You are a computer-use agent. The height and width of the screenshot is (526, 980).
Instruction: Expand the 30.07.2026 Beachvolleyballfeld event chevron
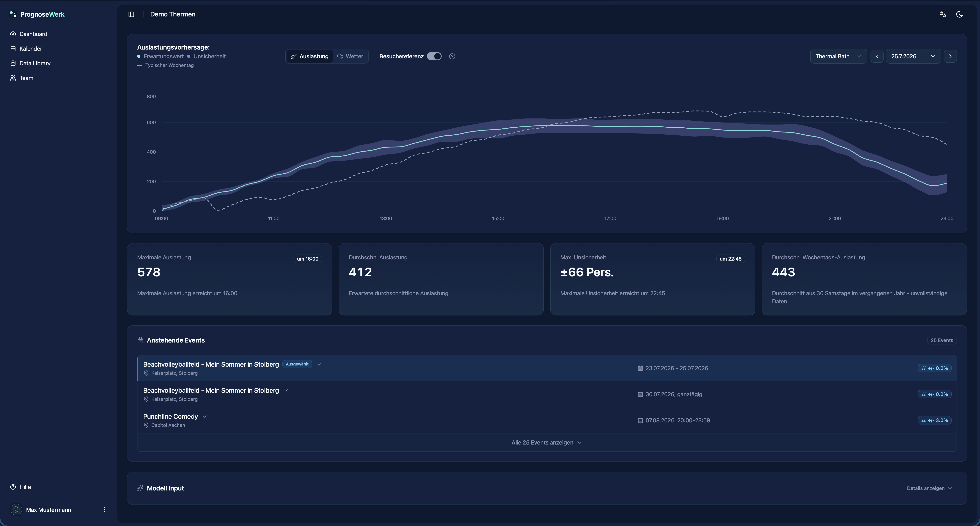(x=286, y=390)
